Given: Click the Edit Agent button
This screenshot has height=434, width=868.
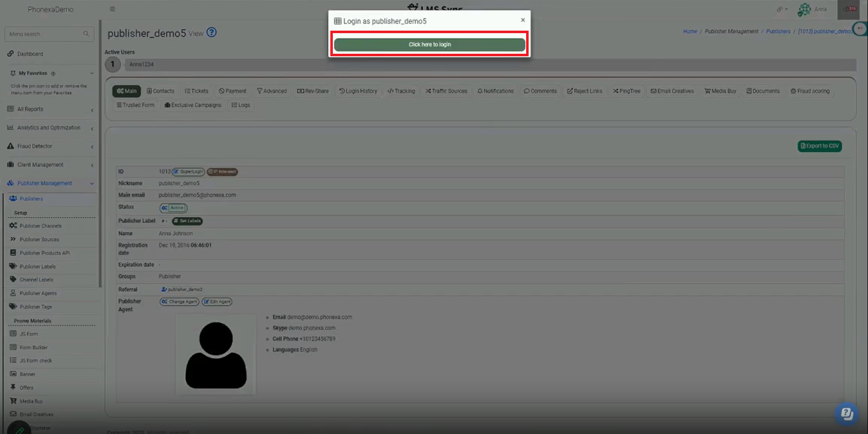Looking at the screenshot, I should tap(217, 302).
